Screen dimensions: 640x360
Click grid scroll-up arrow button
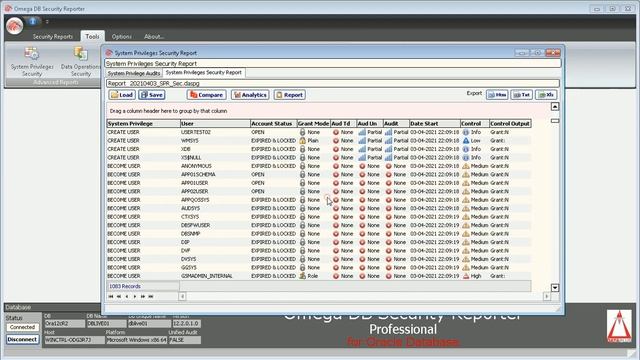tap(555, 107)
